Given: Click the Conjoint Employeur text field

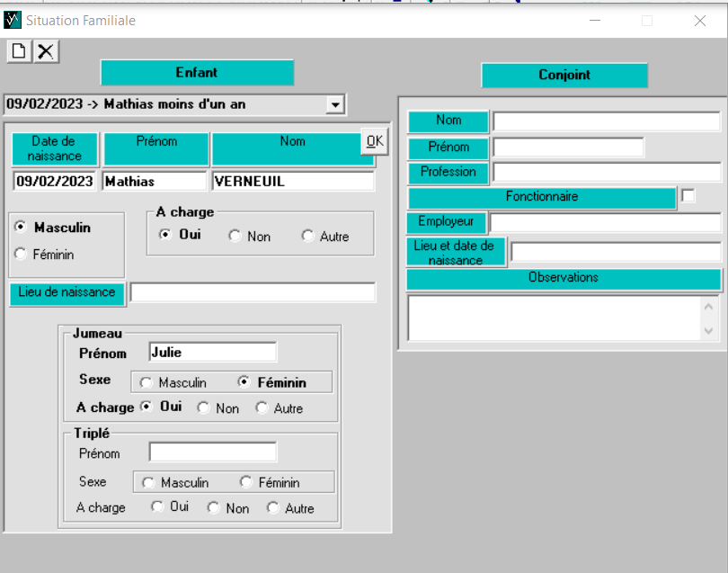Looking at the screenshot, I should point(605,222).
